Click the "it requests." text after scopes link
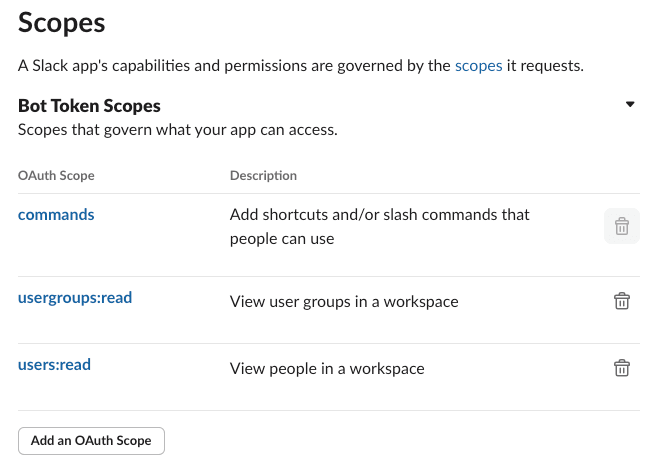660x466 pixels. (545, 66)
